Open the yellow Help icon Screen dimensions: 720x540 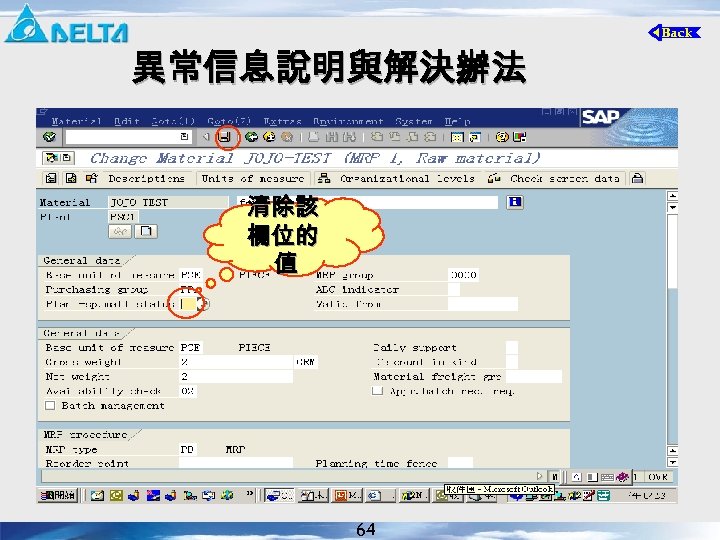point(502,137)
